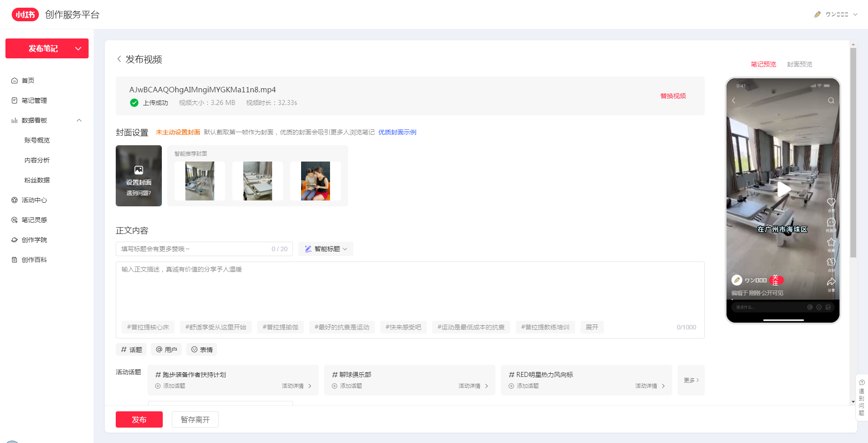
Task: Add the #运动是最低成本的抗衰 hashtag
Action: pyautogui.click(x=471, y=327)
